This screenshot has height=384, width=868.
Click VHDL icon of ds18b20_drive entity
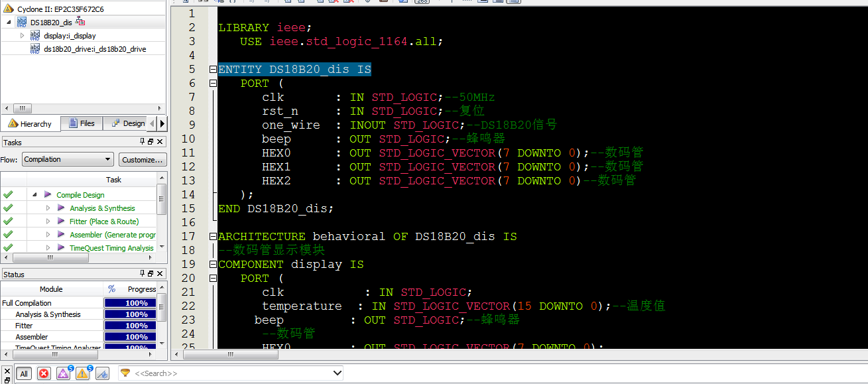pyautogui.click(x=35, y=49)
